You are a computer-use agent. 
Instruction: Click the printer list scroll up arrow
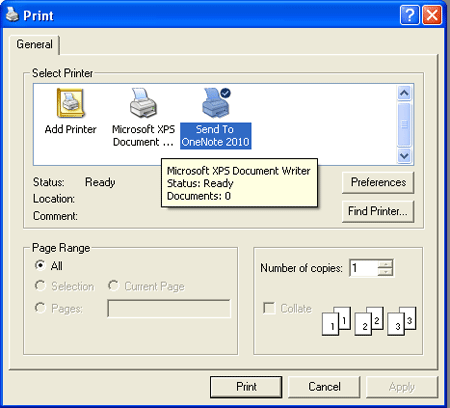(x=404, y=93)
